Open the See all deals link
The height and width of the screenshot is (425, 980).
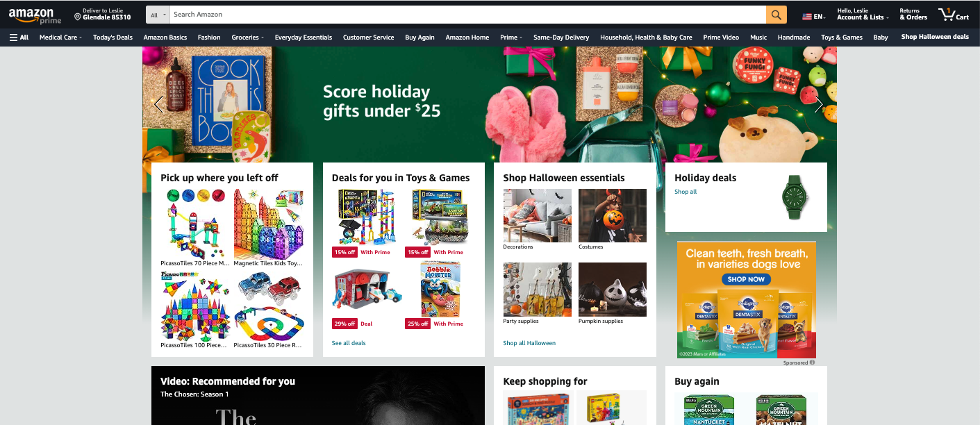point(349,343)
